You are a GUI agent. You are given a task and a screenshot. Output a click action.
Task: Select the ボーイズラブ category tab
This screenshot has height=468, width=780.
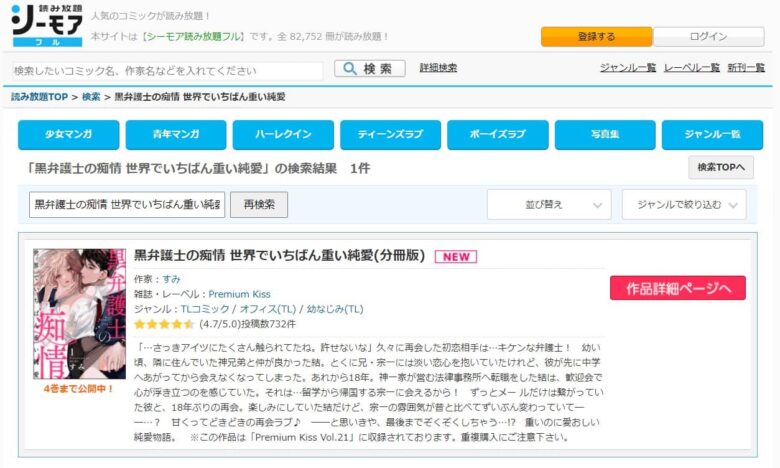(x=498, y=134)
